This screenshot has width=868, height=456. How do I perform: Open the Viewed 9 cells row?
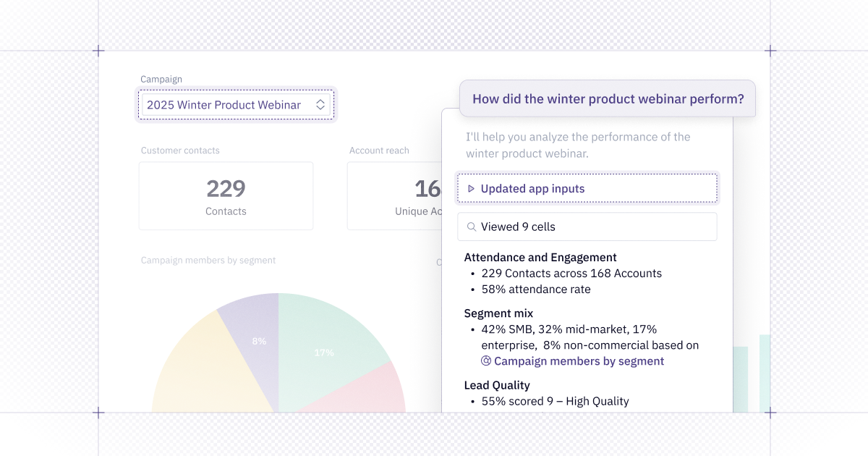pos(587,227)
